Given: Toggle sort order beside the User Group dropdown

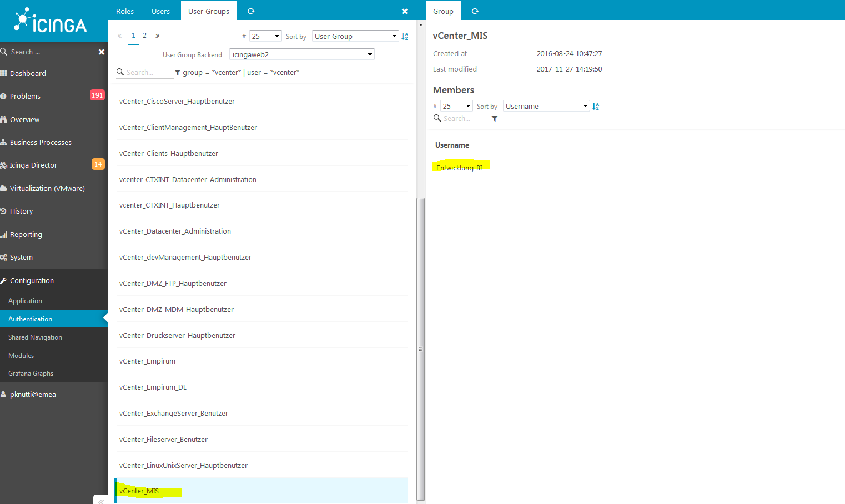Looking at the screenshot, I should pos(405,36).
